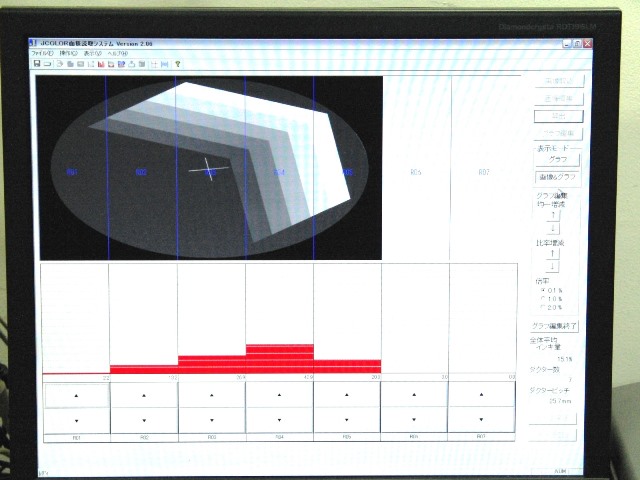Click the yellow question mark Help icon
Viewport: 640px width, 480px height.
tap(178, 64)
